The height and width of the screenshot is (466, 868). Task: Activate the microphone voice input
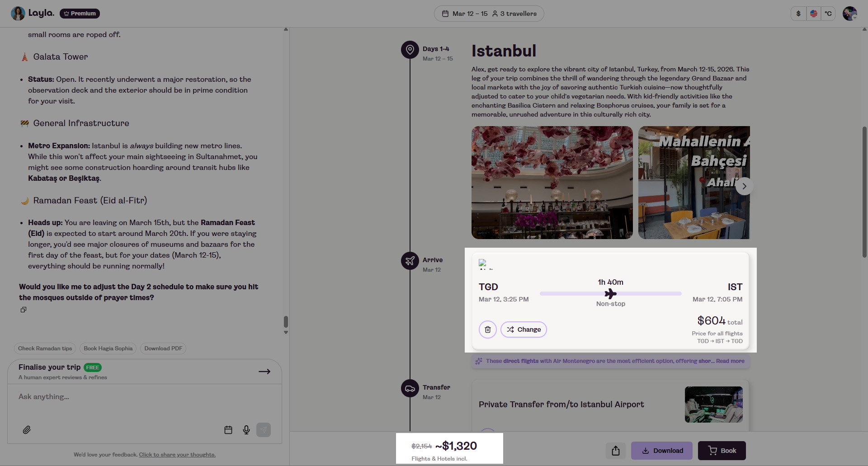coord(246,430)
